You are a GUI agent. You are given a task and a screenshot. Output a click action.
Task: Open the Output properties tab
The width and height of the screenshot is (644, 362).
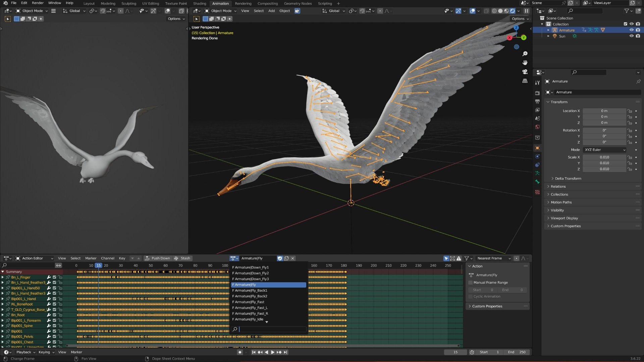click(x=537, y=101)
